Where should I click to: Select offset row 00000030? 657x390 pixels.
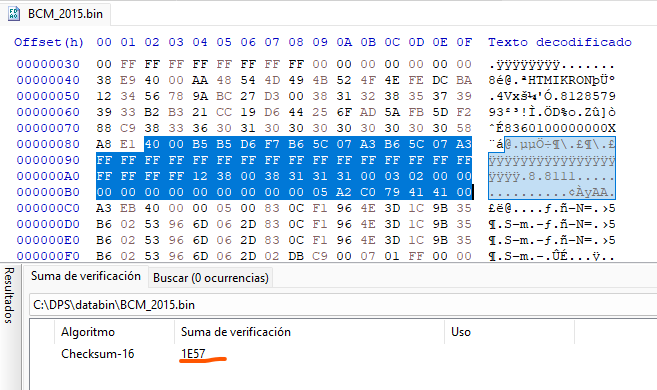pyautogui.click(x=48, y=64)
